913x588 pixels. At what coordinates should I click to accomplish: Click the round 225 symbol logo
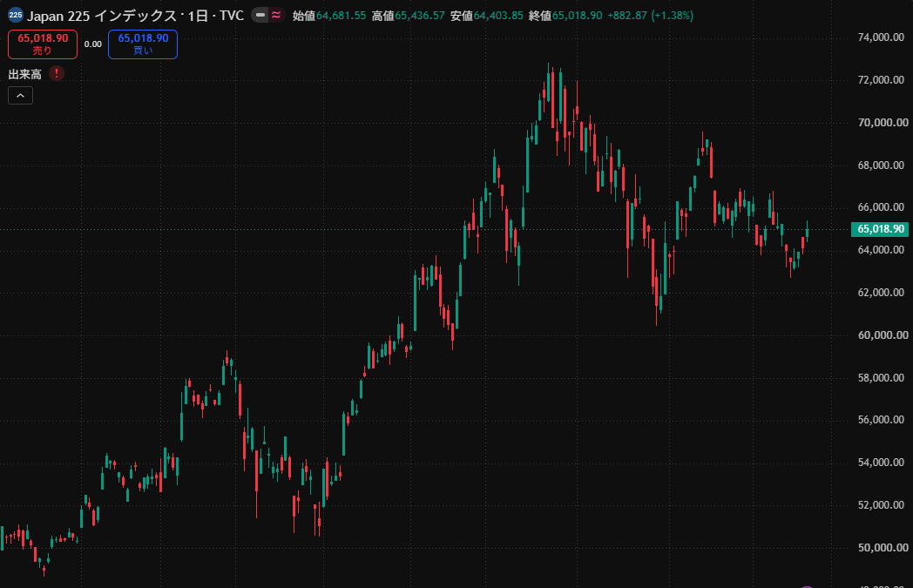pyautogui.click(x=15, y=15)
